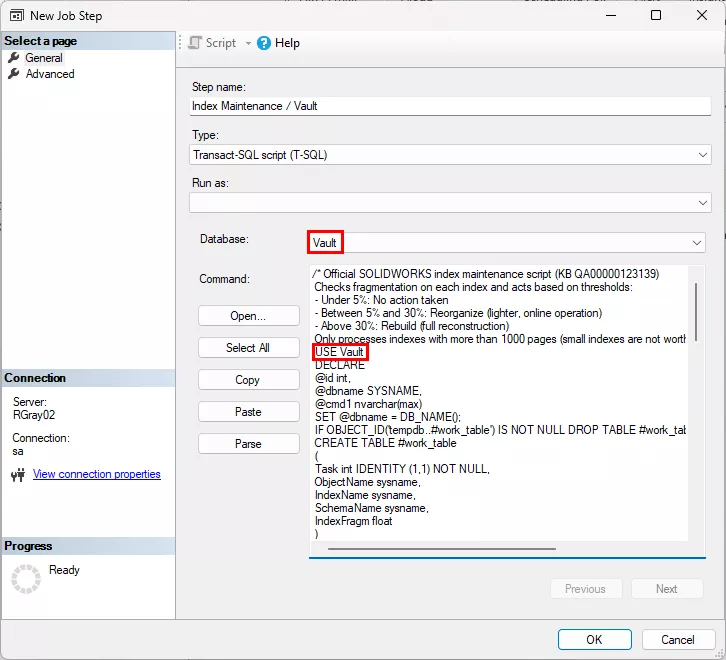Click the vertical scrollbar of Command box

click(696, 313)
